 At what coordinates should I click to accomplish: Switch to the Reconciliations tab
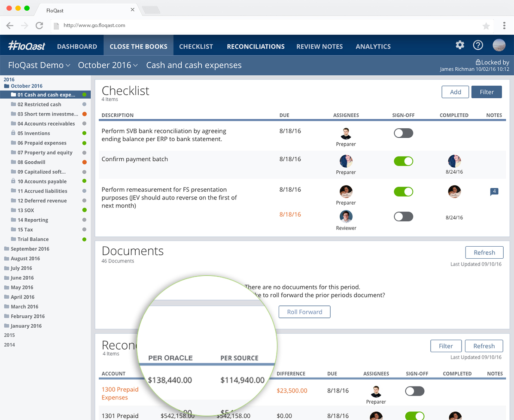click(255, 46)
